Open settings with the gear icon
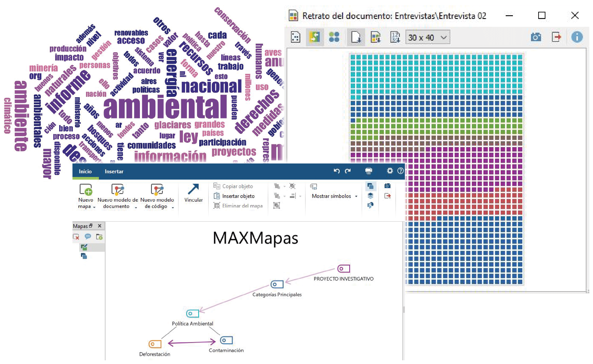This screenshot has height=364, width=593. pyautogui.click(x=390, y=171)
